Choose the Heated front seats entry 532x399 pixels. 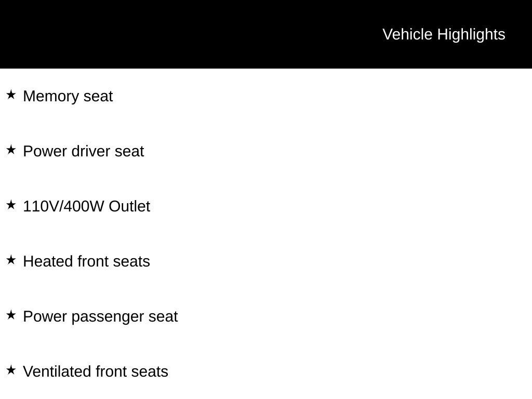[86, 262]
